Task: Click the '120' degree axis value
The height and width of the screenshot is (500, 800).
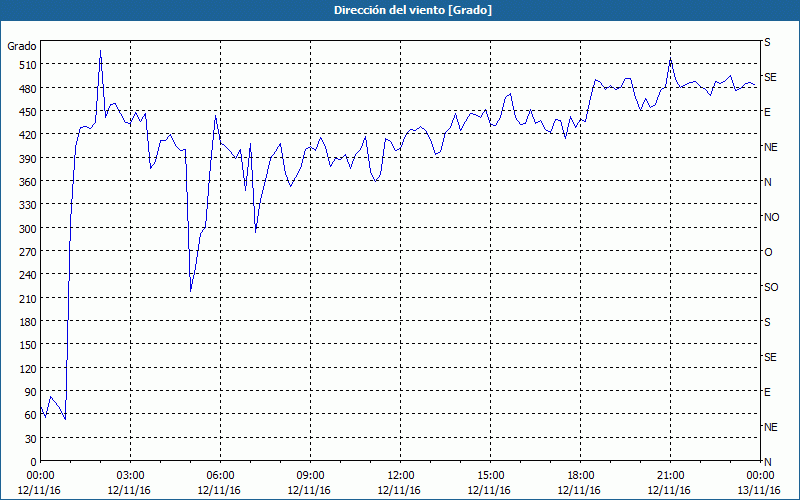Action: (28, 369)
